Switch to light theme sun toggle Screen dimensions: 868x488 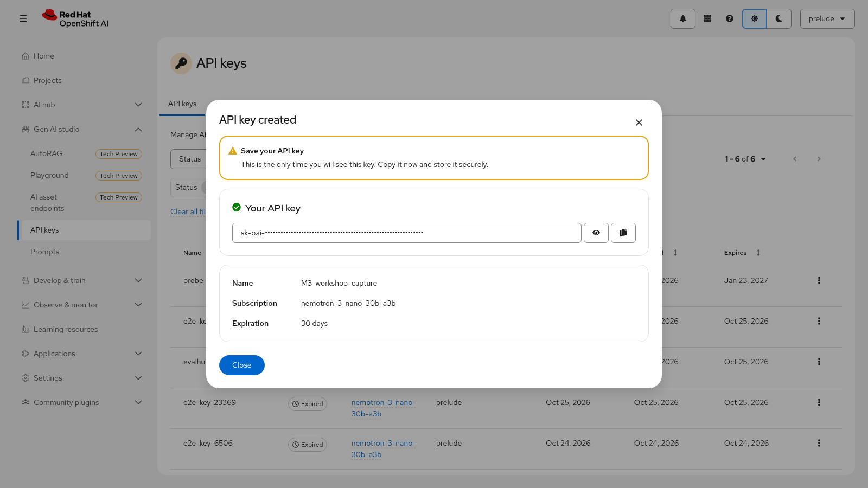(x=755, y=18)
